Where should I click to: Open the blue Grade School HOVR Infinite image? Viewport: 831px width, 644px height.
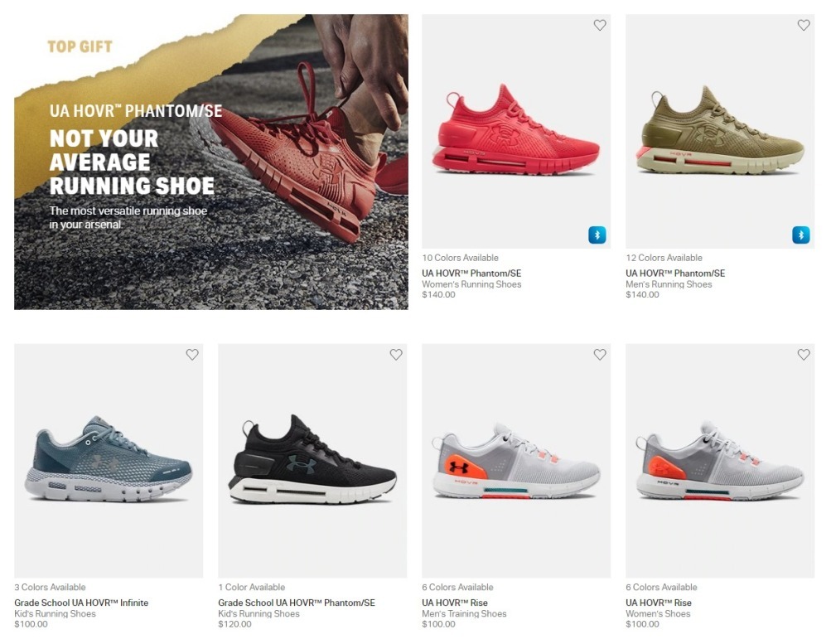tap(109, 461)
